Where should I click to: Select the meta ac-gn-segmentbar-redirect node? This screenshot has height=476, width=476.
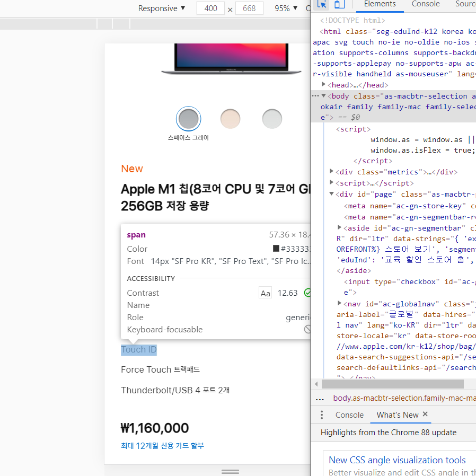click(410, 217)
